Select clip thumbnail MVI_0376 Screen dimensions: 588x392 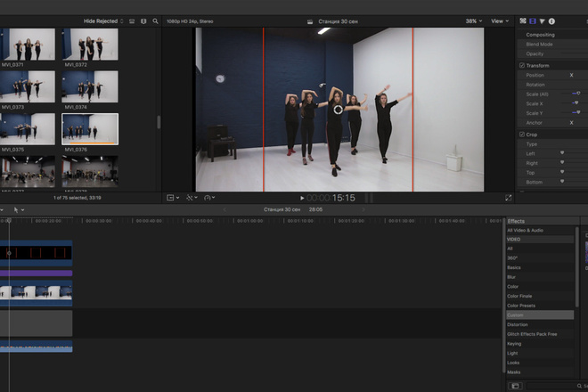[x=90, y=129]
